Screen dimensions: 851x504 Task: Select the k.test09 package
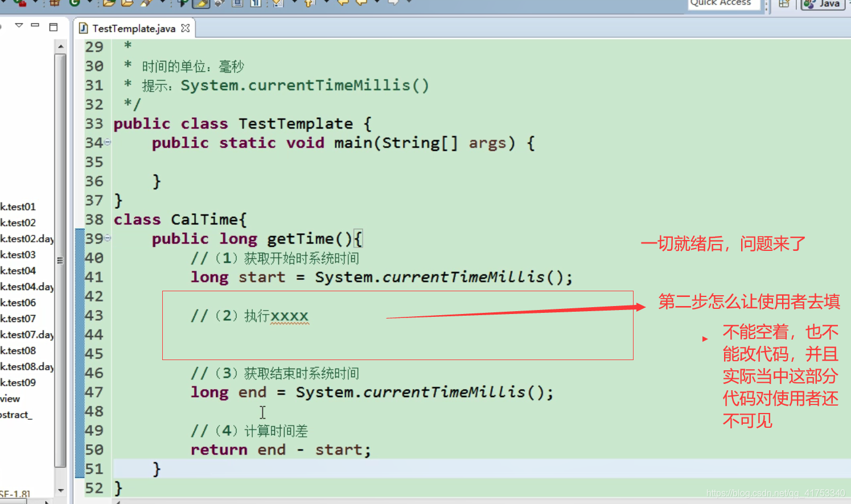18,382
